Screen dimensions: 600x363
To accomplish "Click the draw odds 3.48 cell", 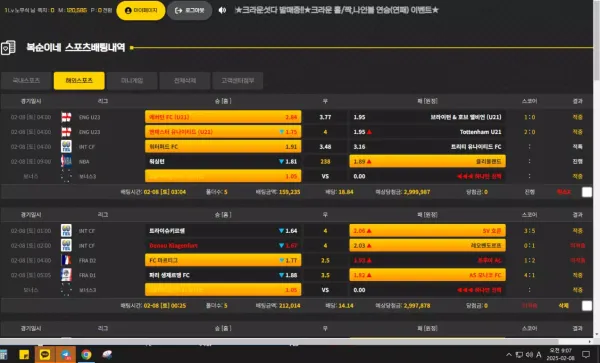I will [x=325, y=147].
